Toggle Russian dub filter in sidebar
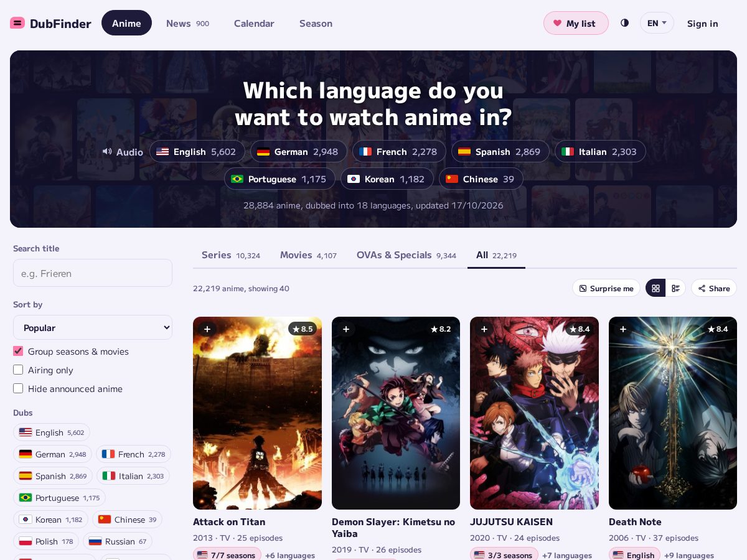747x560 pixels. click(x=118, y=541)
